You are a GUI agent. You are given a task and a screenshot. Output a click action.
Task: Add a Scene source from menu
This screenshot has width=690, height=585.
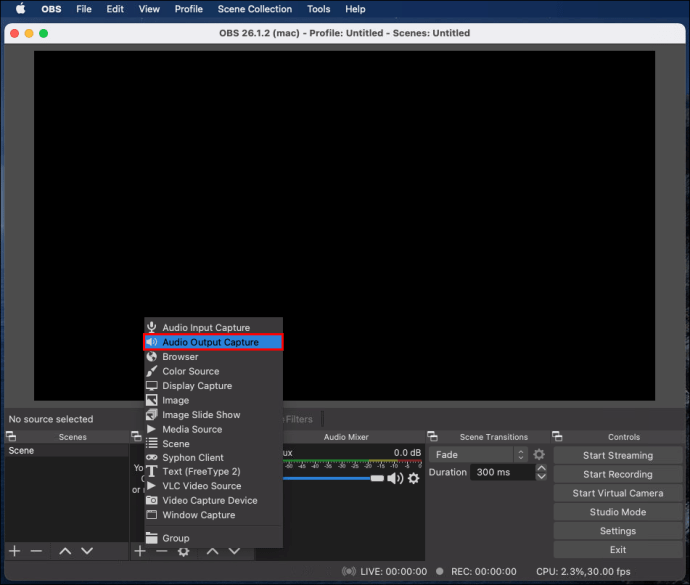(213, 444)
